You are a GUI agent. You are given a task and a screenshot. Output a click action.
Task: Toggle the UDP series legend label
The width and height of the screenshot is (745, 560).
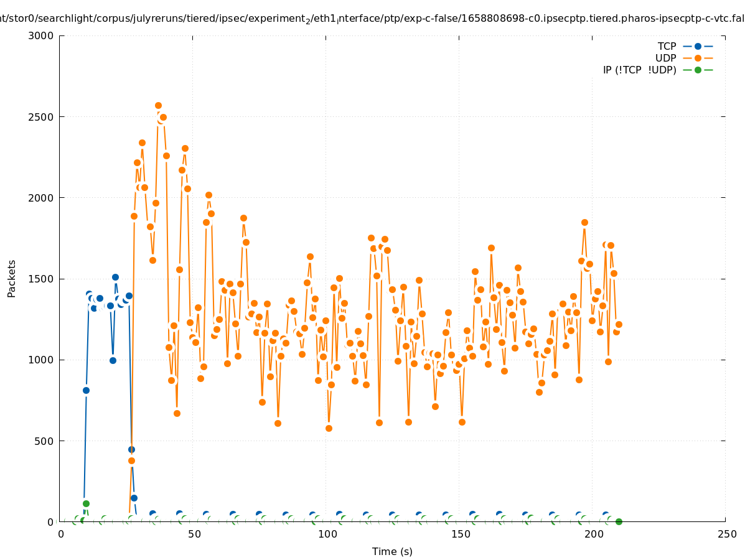click(x=665, y=58)
